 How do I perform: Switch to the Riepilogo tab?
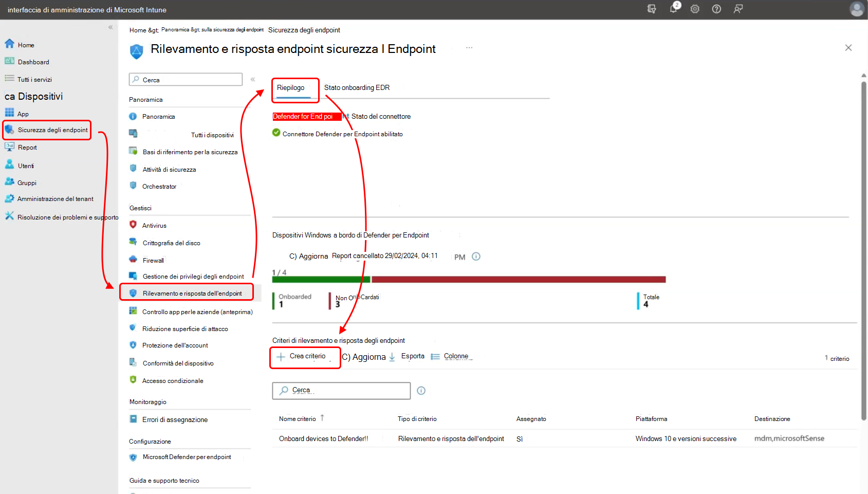[x=291, y=88]
